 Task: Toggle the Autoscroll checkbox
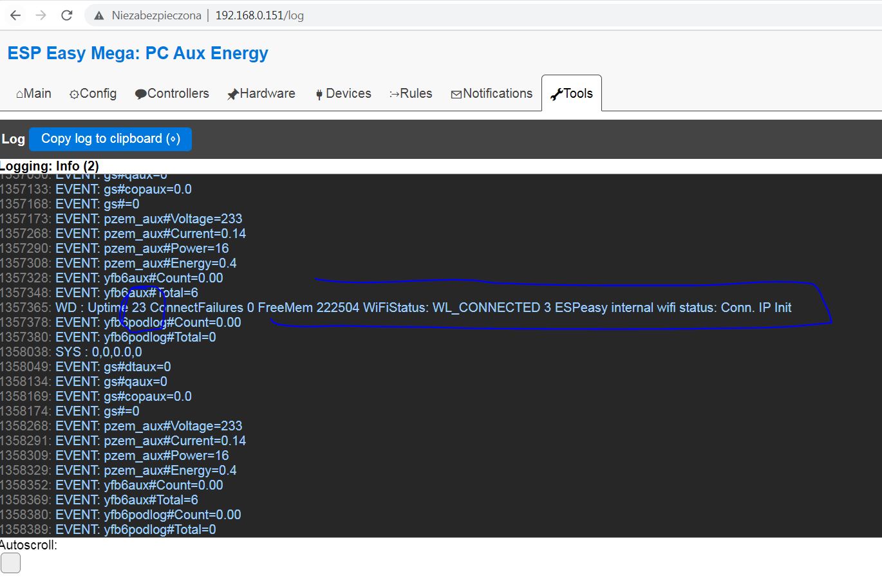pos(10,563)
